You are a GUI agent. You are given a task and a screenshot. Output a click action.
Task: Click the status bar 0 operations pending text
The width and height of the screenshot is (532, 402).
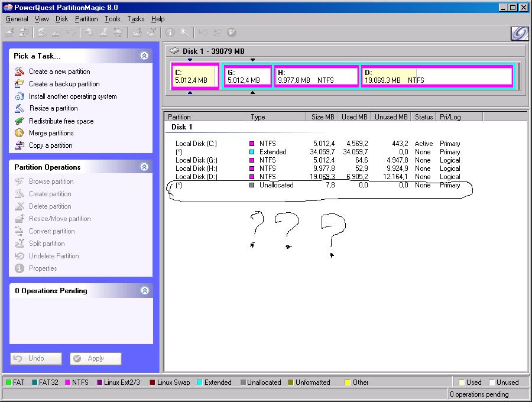479,394
